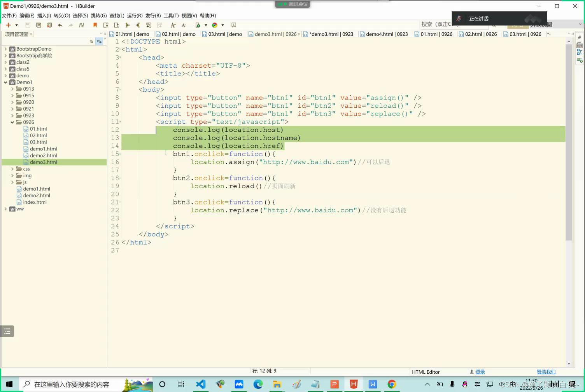This screenshot has height=392, width=585.
Task: Expand the class5 project node
Action: (5, 69)
